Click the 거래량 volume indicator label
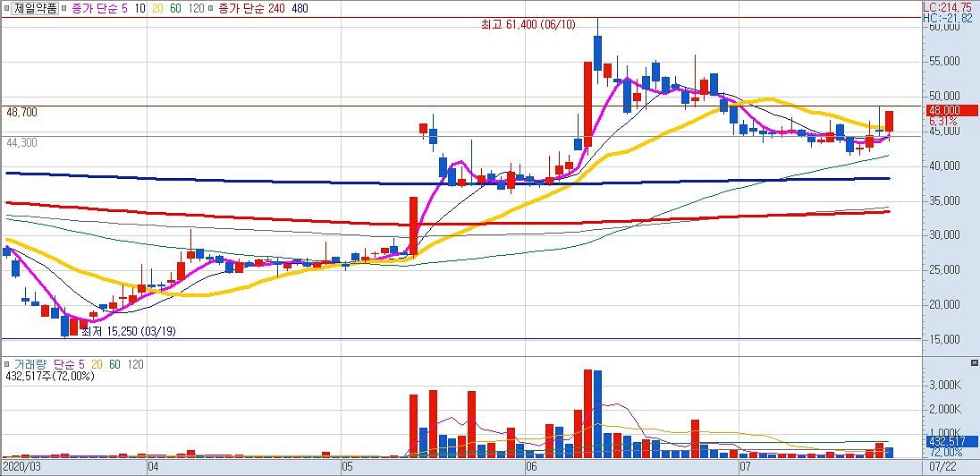The image size is (980, 476). [31, 364]
